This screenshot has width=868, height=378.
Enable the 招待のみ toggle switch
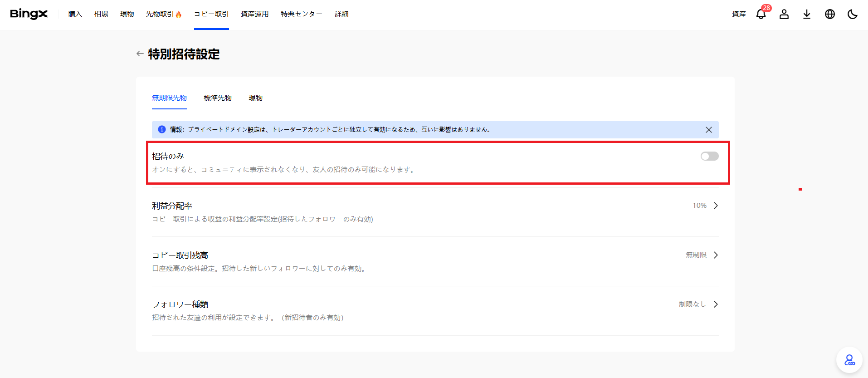[x=709, y=156]
